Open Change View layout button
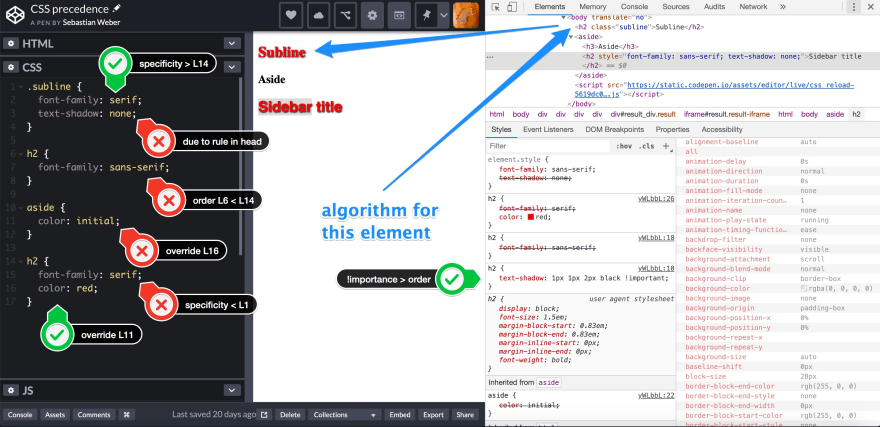Screen dimensions: 880x427 400,16
